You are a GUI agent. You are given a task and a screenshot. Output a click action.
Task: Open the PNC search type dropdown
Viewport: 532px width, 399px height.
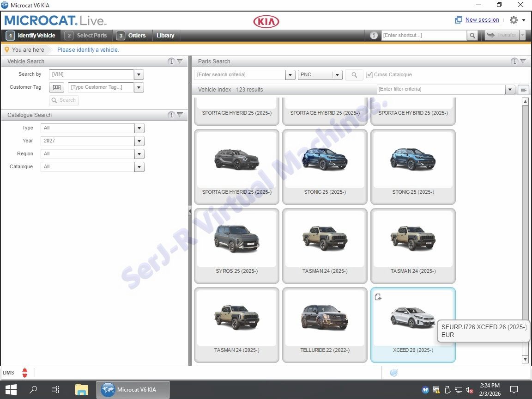pos(337,75)
